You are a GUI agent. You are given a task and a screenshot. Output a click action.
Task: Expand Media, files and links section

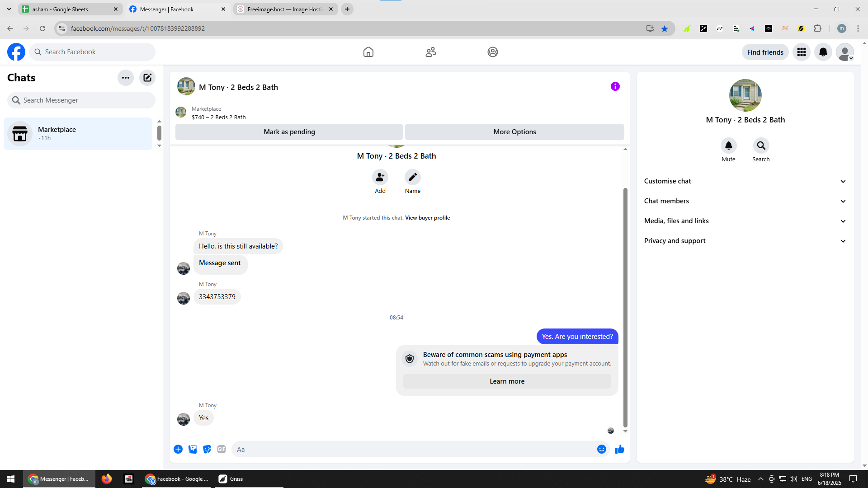click(x=745, y=221)
